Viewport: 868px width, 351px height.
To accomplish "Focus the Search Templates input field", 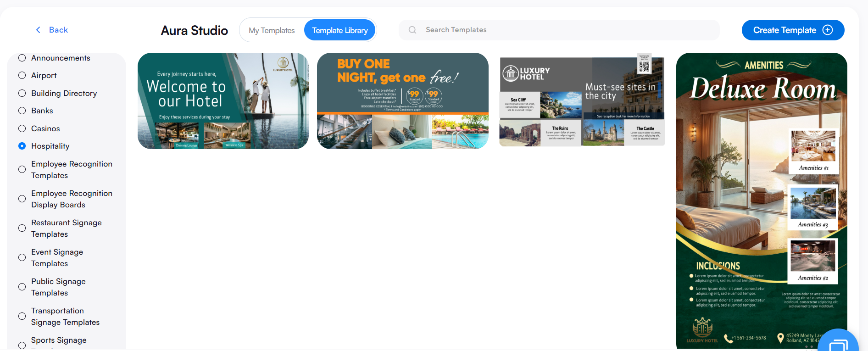I will click(x=559, y=30).
